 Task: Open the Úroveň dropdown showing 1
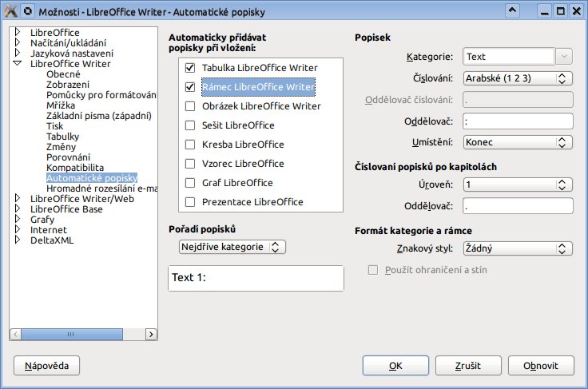(x=518, y=185)
